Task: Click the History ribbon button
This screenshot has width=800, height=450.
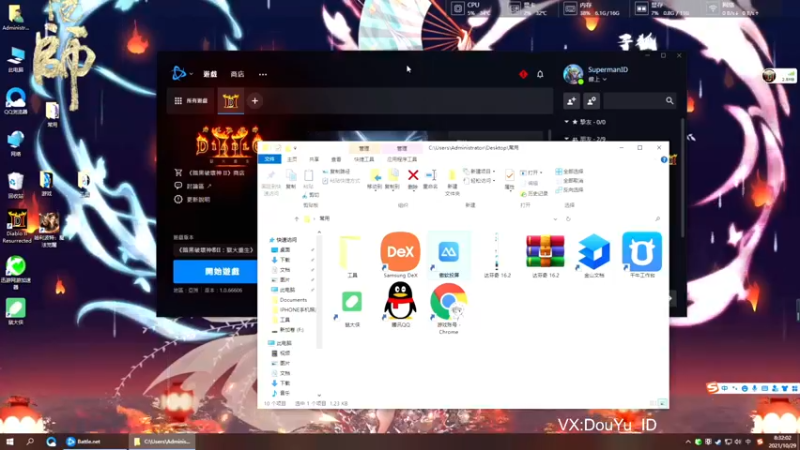Action: coord(534,194)
